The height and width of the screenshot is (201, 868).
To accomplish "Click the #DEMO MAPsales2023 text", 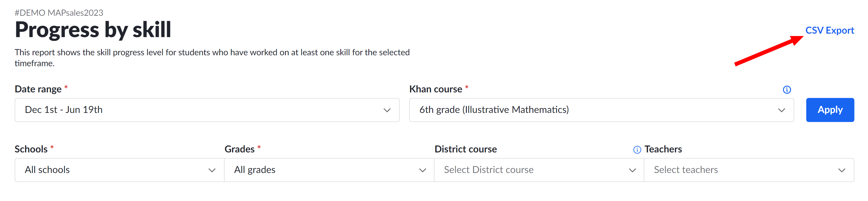I will (59, 13).
